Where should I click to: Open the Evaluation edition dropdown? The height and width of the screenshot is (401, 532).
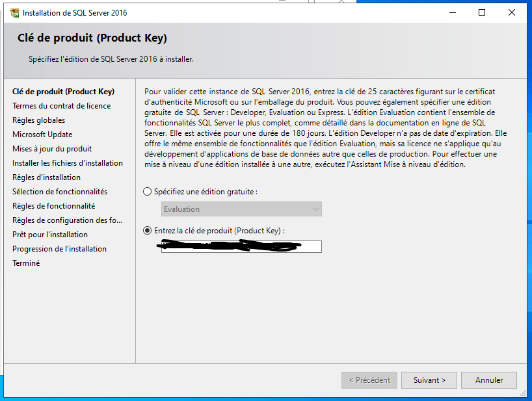coord(241,209)
